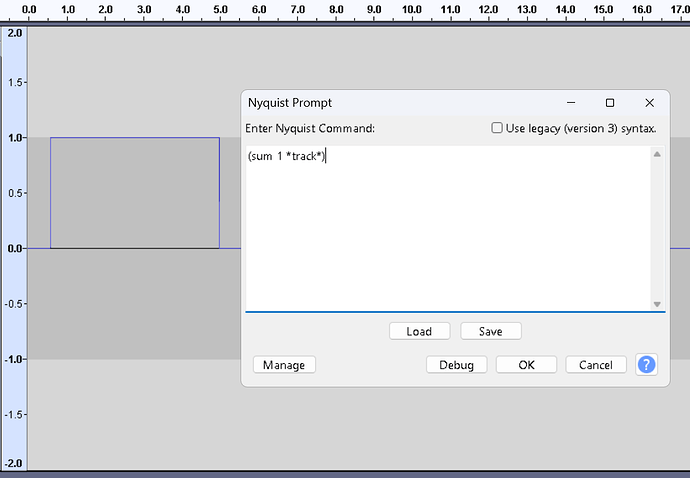
Task: Click the 5.0 mark on the timeline ruler
Action: (x=220, y=9)
